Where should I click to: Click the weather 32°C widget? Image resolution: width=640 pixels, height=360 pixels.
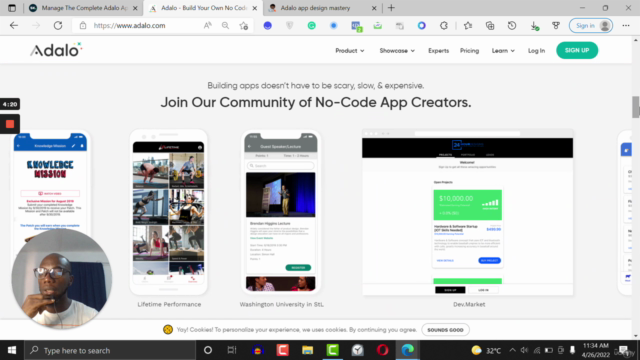coord(486,350)
